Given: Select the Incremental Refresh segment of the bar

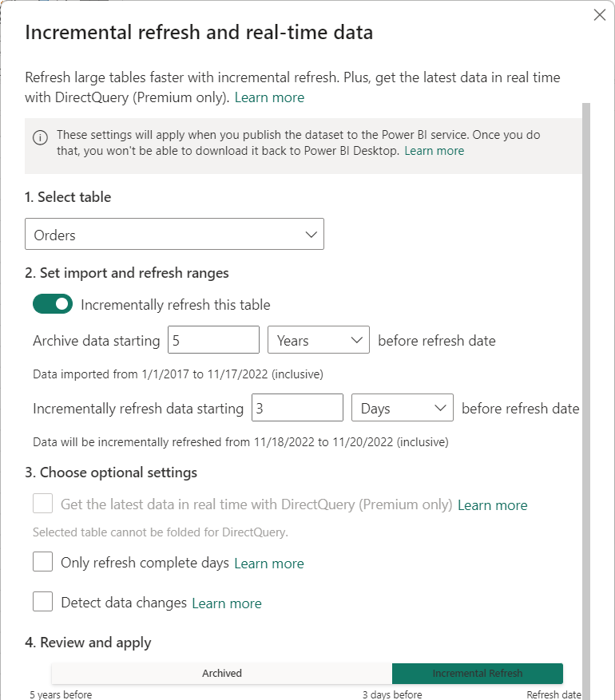Looking at the screenshot, I should [x=477, y=673].
